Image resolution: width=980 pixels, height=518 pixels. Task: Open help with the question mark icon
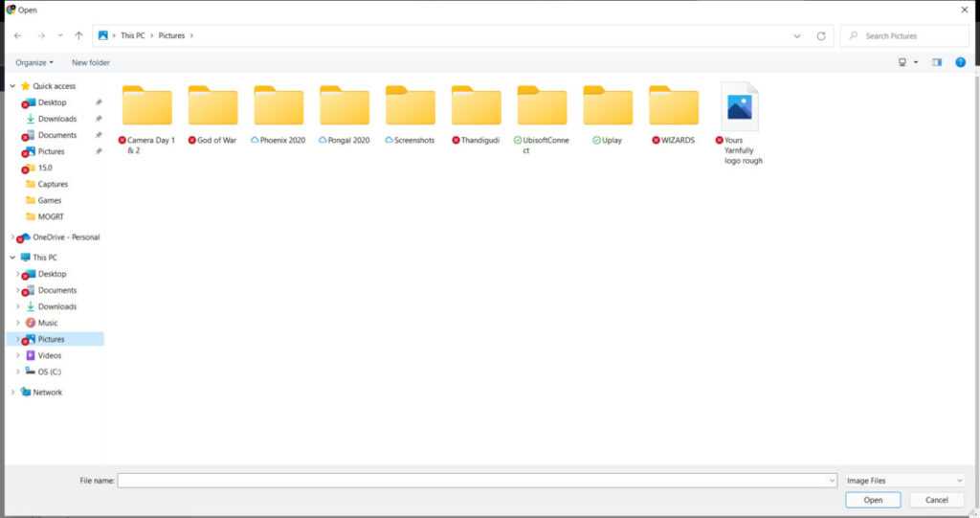click(x=961, y=62)
